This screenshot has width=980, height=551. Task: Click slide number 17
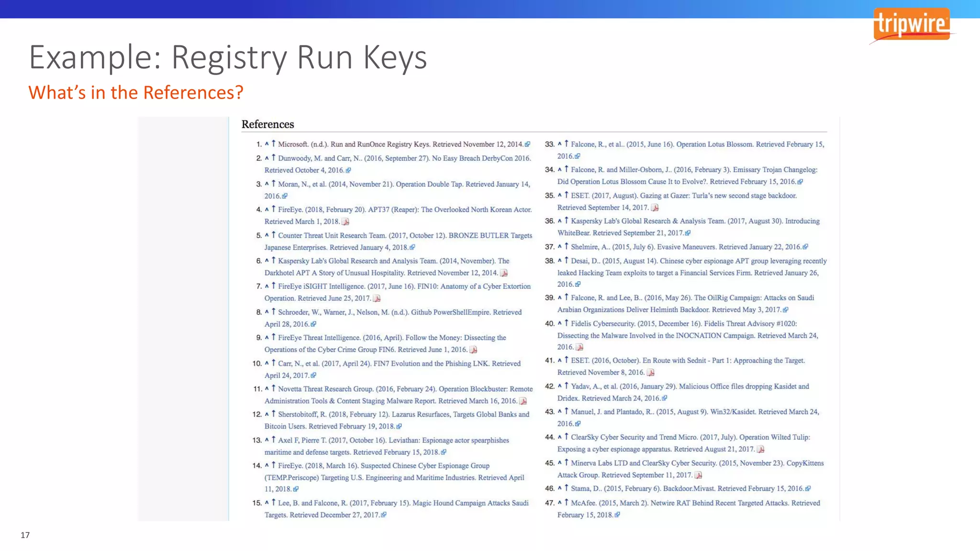click(25, 535)
